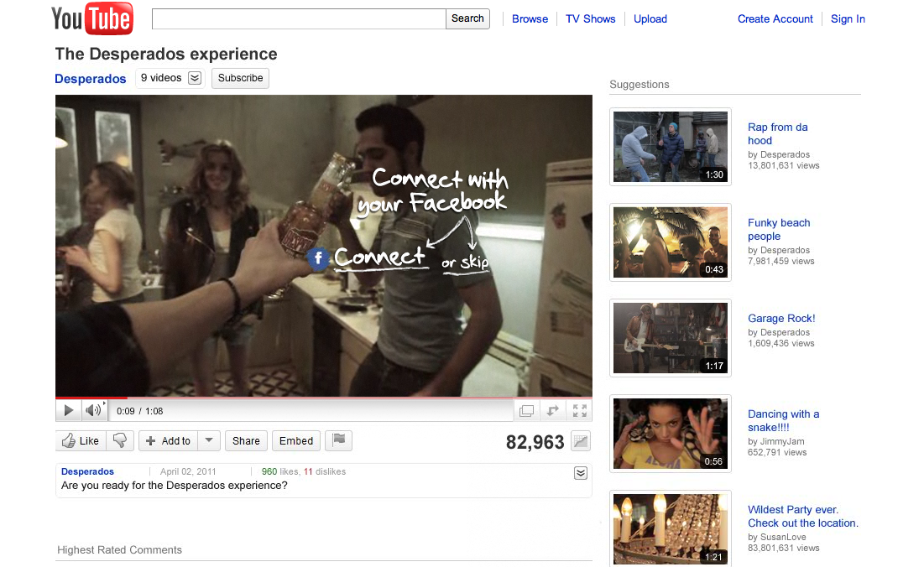Expand the video description box
The width and height of the screenshot is (924, 567).
[x=581, y=473]
